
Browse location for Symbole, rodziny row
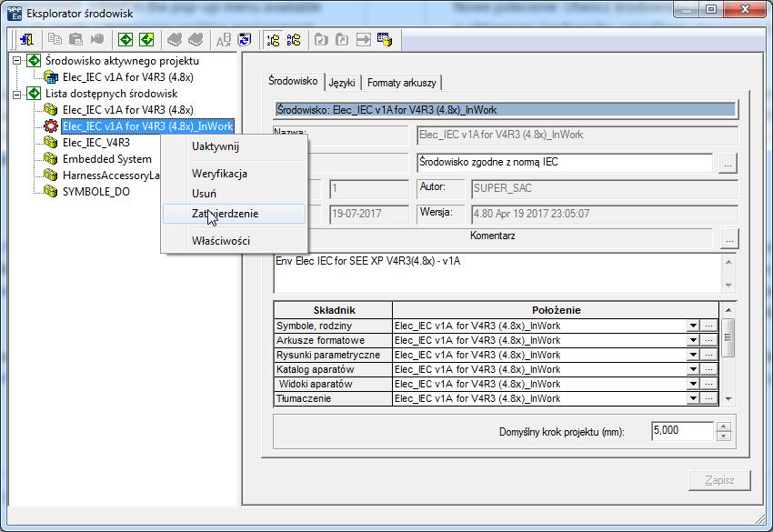(x=709, y=326)
